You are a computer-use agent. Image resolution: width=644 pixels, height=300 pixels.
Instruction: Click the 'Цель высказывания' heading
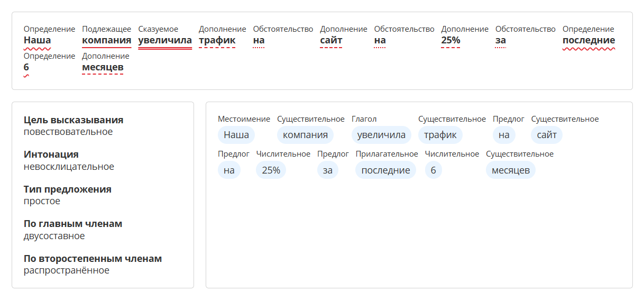(73, 120)
